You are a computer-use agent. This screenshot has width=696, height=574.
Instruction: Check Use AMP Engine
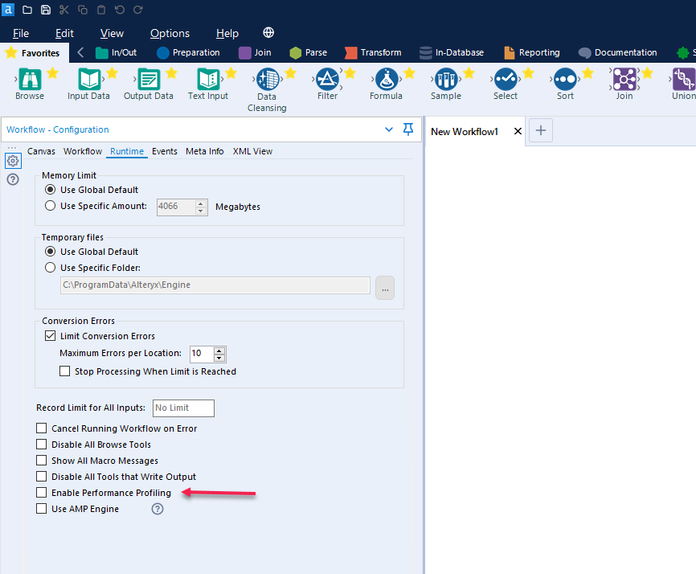[x=41, y=508]
